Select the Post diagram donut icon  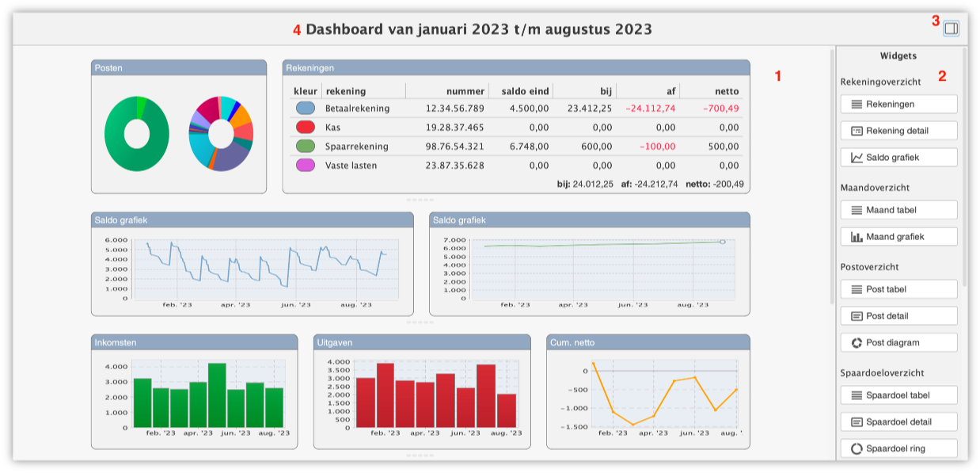tap(856, 343)
